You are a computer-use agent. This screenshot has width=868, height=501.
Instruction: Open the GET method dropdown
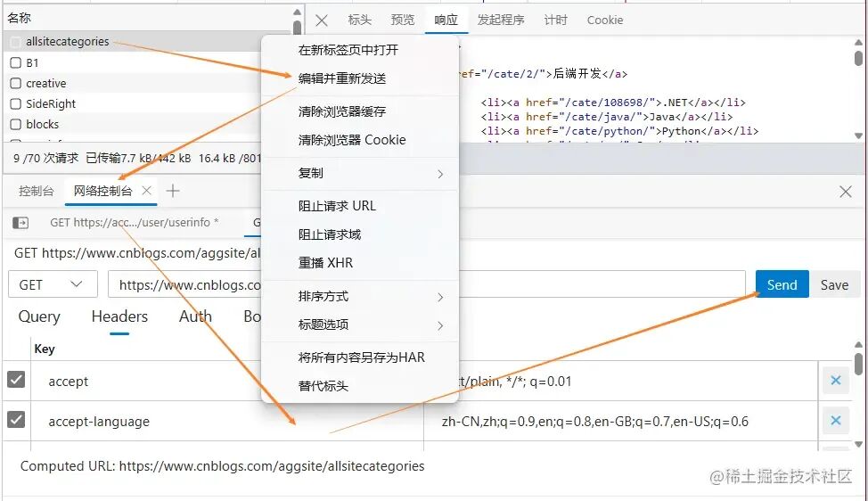[53, 284]
